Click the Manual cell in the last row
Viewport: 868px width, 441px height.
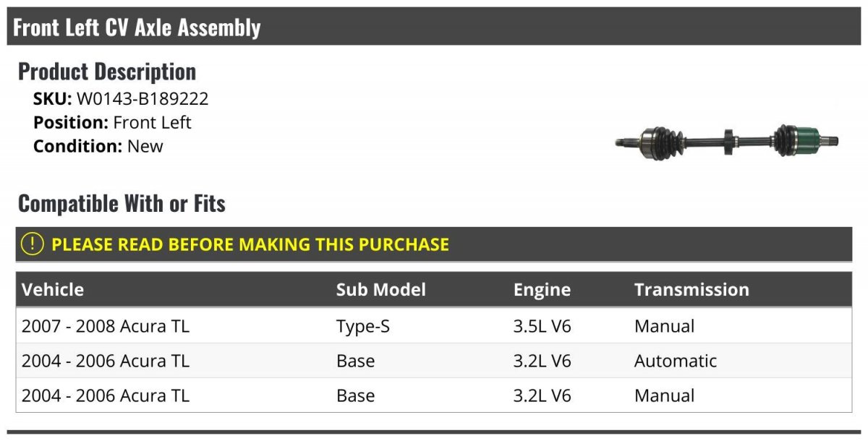664,395
